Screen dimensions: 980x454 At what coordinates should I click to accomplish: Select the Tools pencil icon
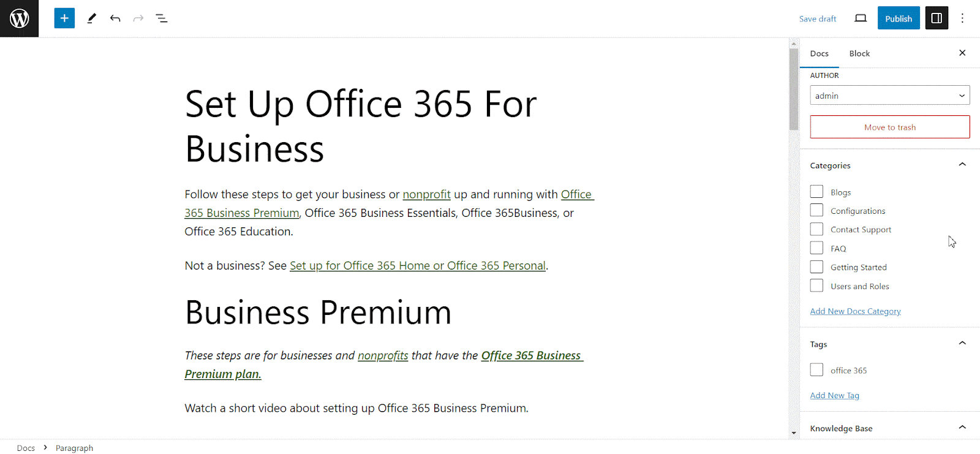coord(92,18)
